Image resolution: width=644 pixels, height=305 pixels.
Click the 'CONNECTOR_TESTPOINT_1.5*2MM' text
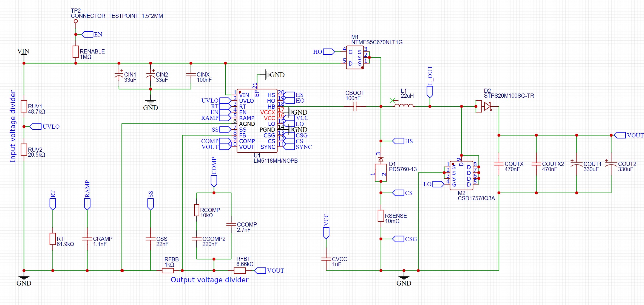tap(117, 16)
